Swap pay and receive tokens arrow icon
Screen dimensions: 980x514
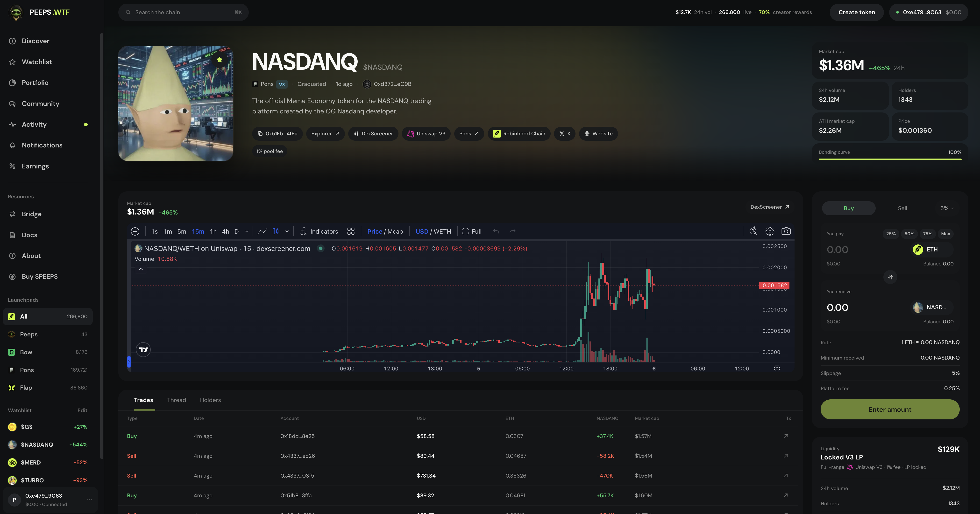click(x=890, y=277)
